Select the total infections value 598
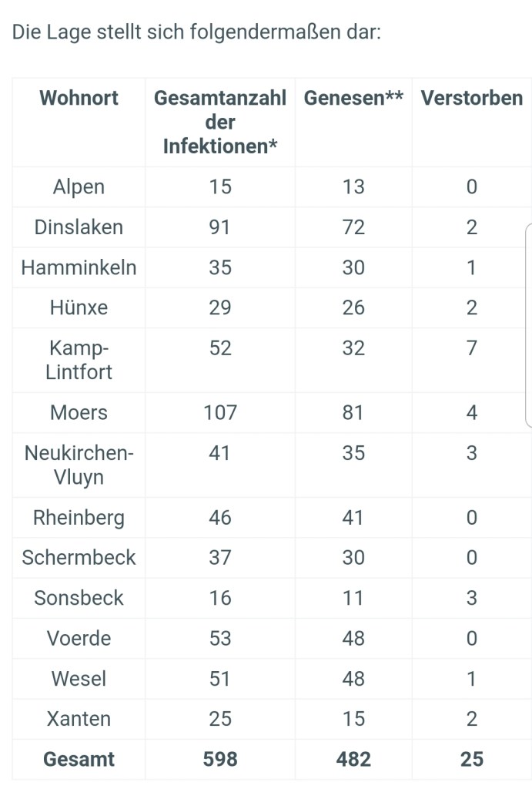The image size is (532, 789). [x=220, y=759]
